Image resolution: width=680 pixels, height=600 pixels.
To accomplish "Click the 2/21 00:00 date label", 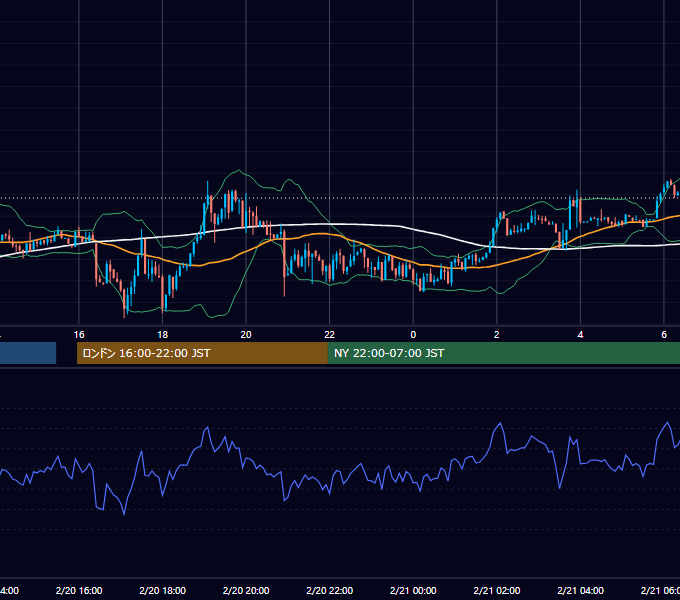I will coord(413,590).
